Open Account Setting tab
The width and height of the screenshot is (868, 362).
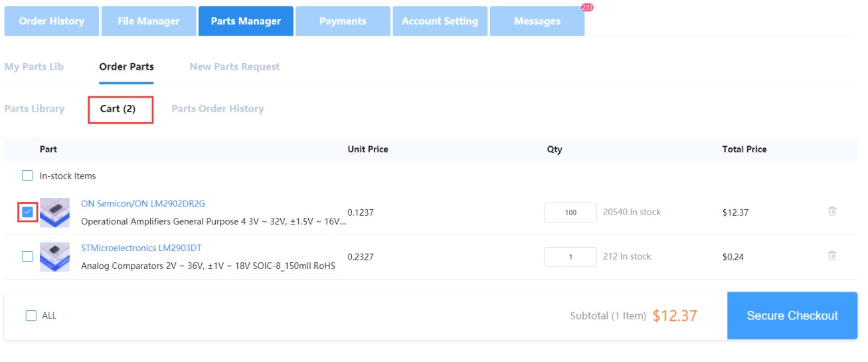440,21
